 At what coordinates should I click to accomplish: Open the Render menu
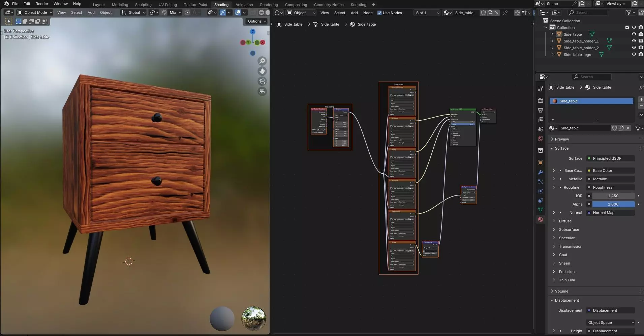coord(42,4)
